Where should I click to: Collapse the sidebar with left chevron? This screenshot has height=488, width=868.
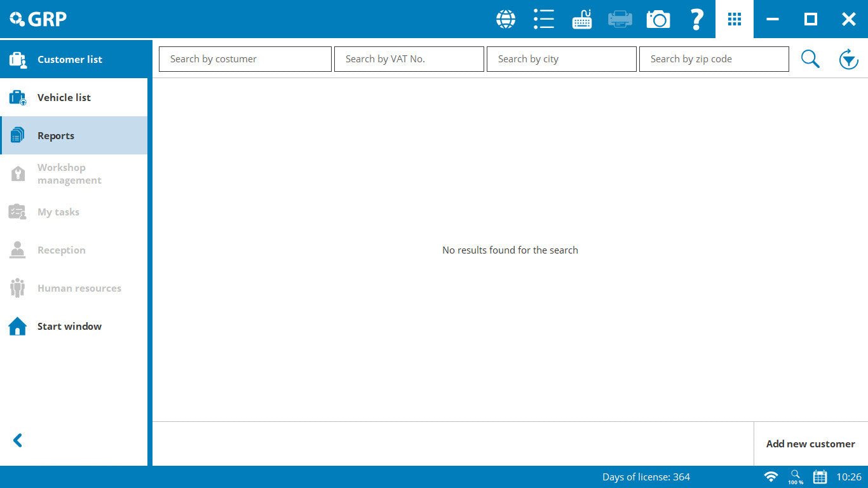[x=18, y=440]
